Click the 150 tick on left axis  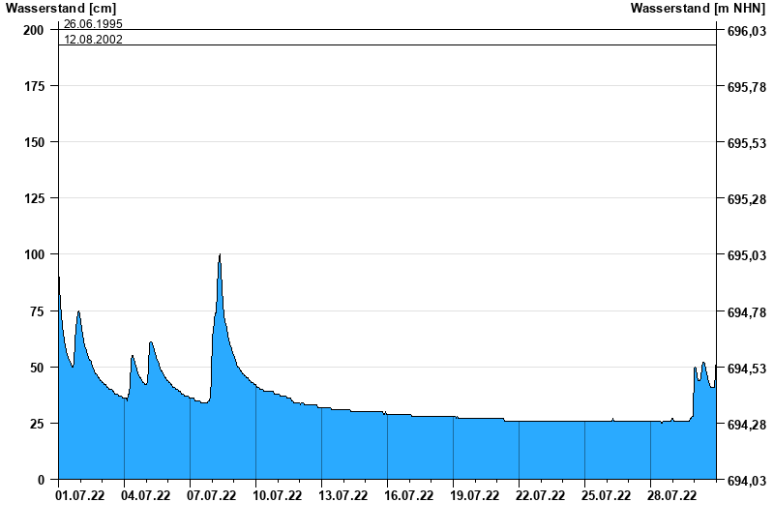point(34,142)
